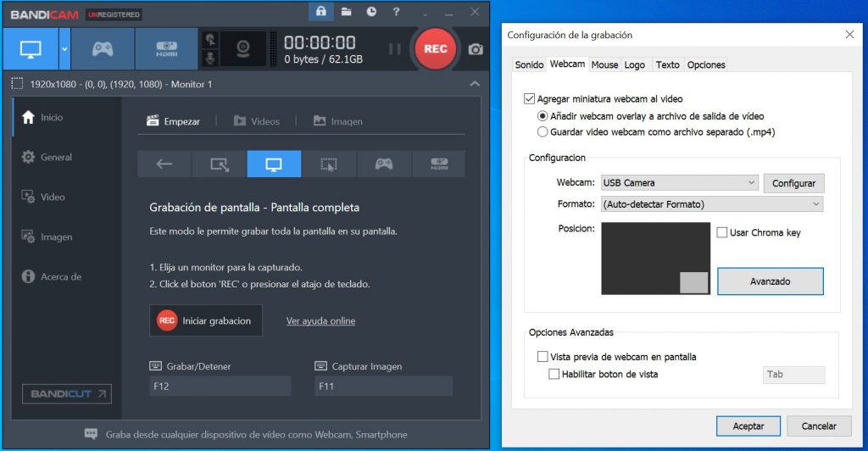Switch to Mouse tab
868x451 pixels.
[x=604, y=64]
